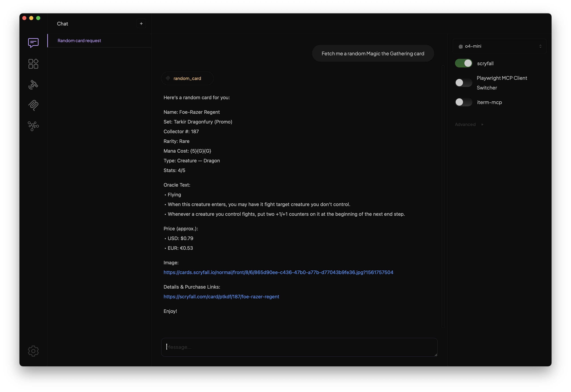Screen dimensions: 571x392
Task: Select the Chat icon in the sidebar
Action: pos(33,43)
